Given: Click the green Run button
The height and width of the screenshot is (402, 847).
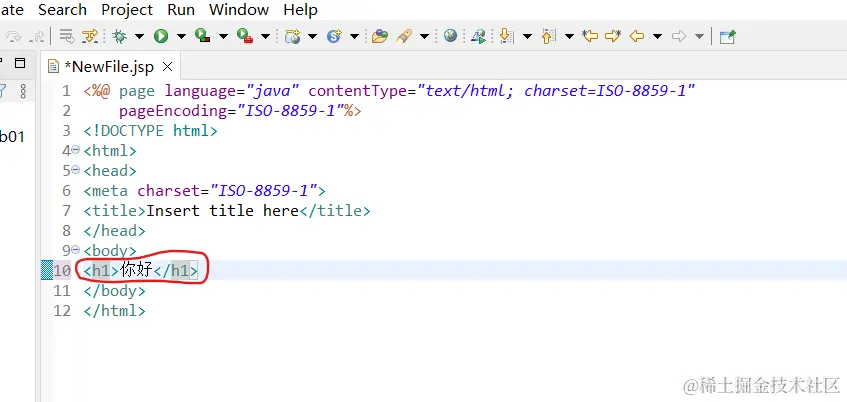Looking at the screenshot, I should pyautogui.click(x=161, y=36).
